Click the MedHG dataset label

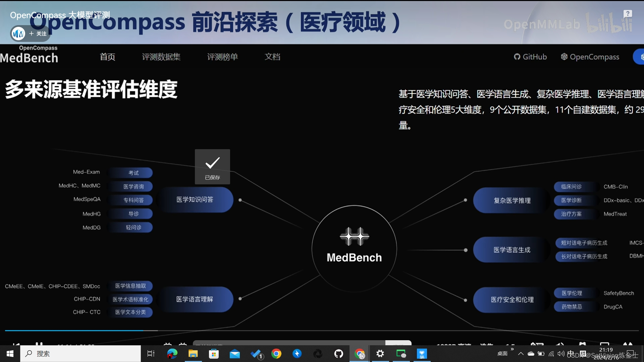click(x=92, y=214)
